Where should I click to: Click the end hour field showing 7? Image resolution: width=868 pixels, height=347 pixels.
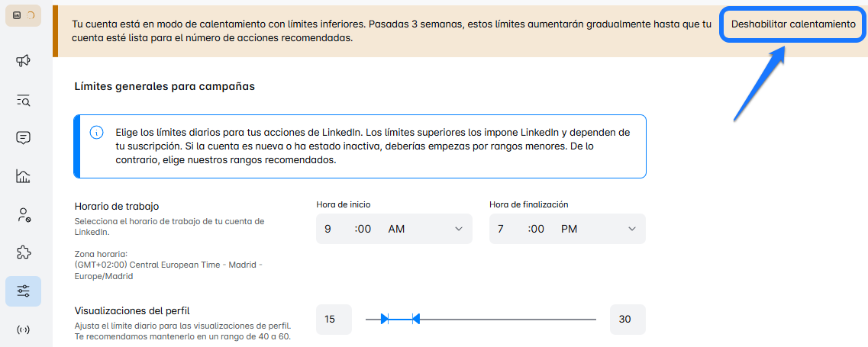[x=501, y=229]
